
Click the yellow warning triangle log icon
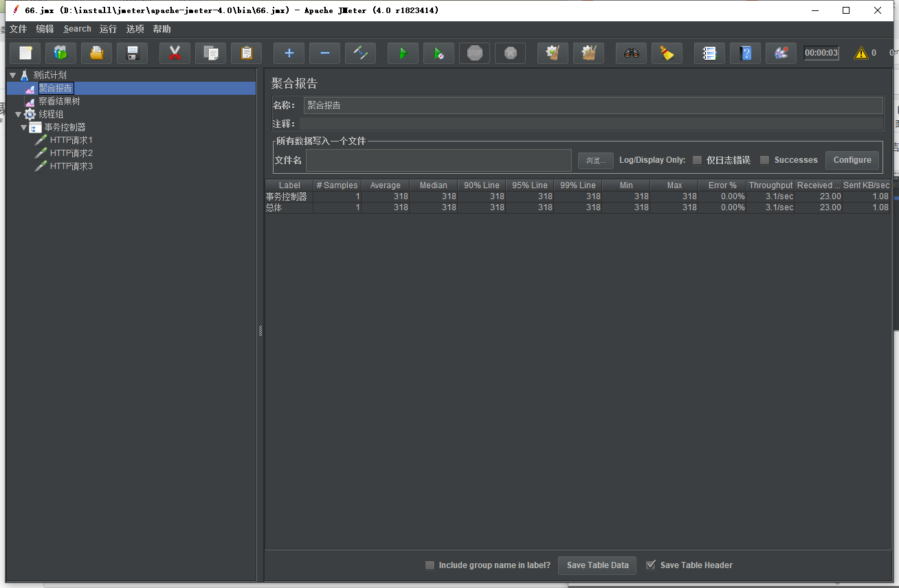pos(861,53)
